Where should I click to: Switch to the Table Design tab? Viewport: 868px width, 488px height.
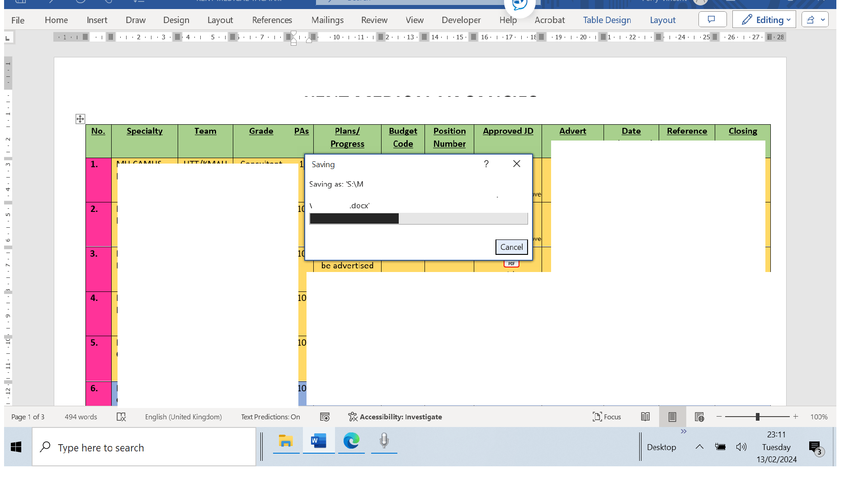[607, 20]
